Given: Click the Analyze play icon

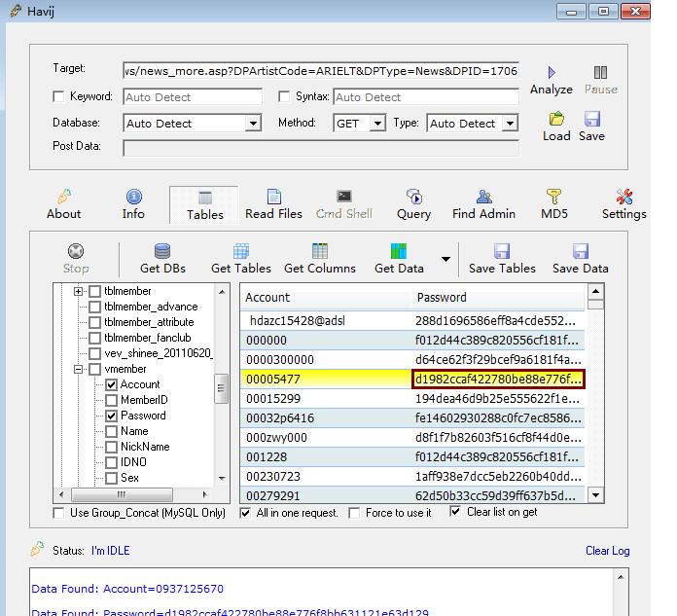Looking at the screenshot, I should click(x=552, y=72).
